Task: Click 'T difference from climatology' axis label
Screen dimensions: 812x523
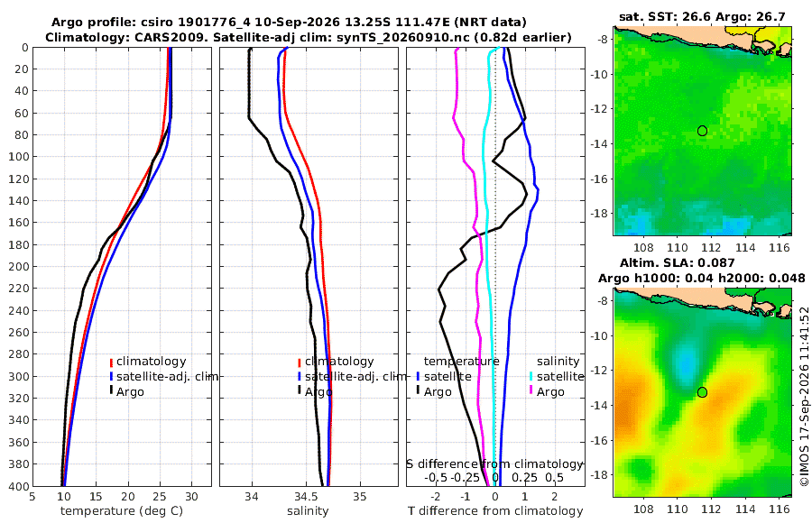Action: coord(495,511)
